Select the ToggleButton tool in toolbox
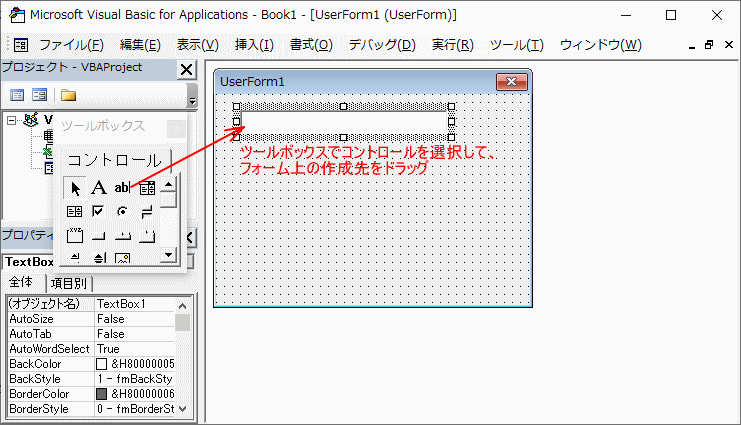The height and width of the screenshot is (425, 741). pyautogui.click(x=147, y=211)
